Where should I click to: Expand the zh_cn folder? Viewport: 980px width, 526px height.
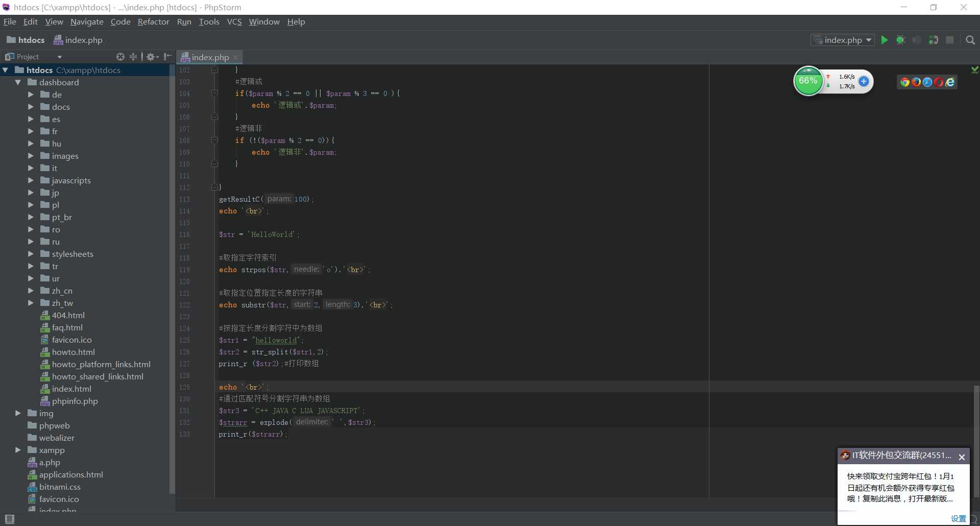click(x=31, y=291)
